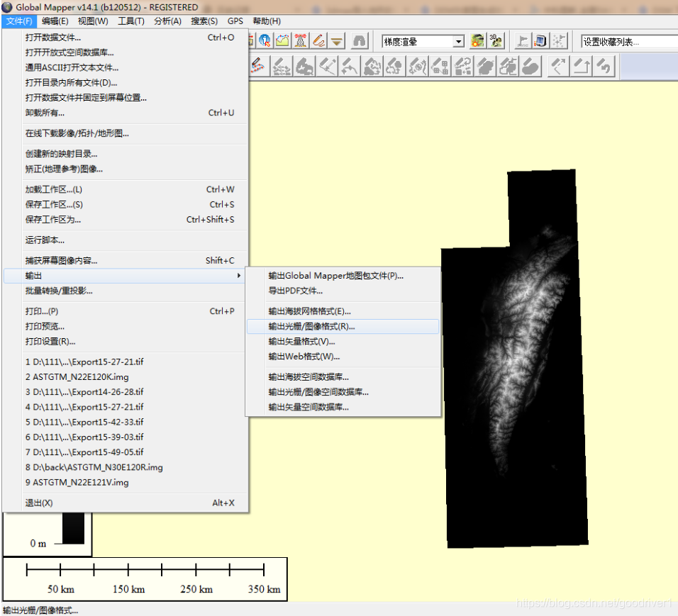Open the 搜索(S) menu
This screenshot has width=678, height=616.
tap(204, 21)
